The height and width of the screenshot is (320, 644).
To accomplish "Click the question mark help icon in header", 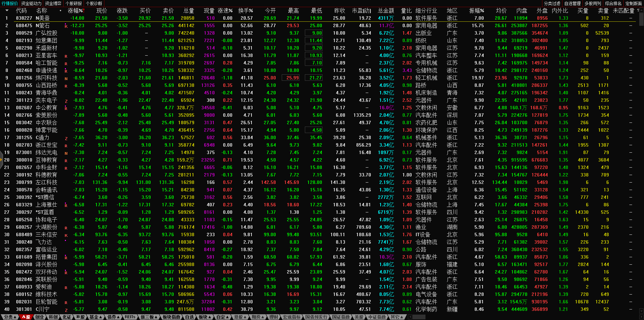I will click(x=638, y=11).
